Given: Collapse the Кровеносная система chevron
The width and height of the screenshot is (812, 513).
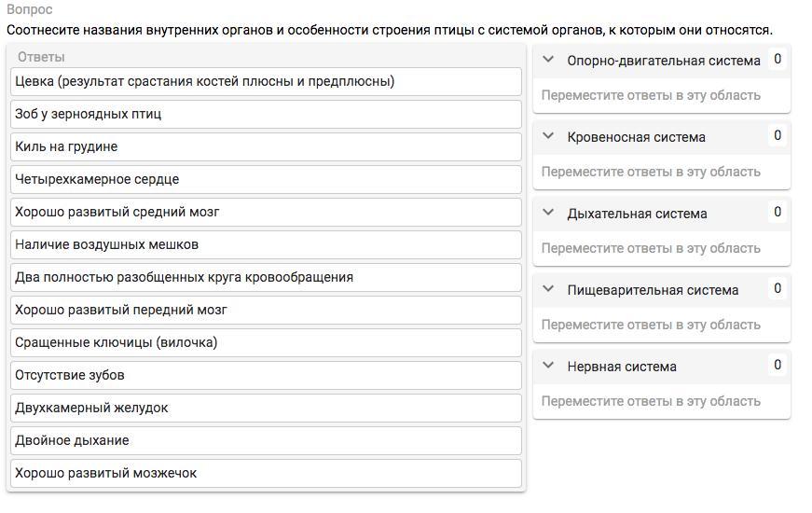Looking at the screenshot, I should 549,137.
